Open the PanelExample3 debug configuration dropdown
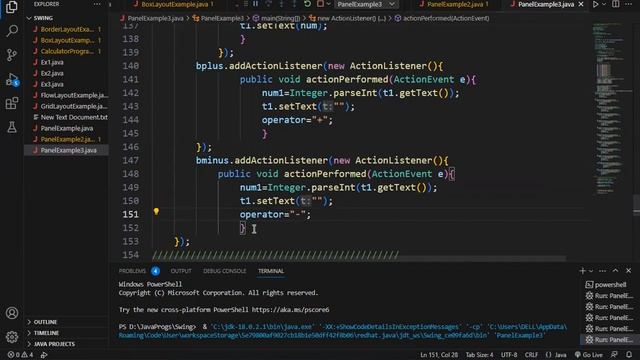Screen dimensions: 640x360 click(366, 4)
